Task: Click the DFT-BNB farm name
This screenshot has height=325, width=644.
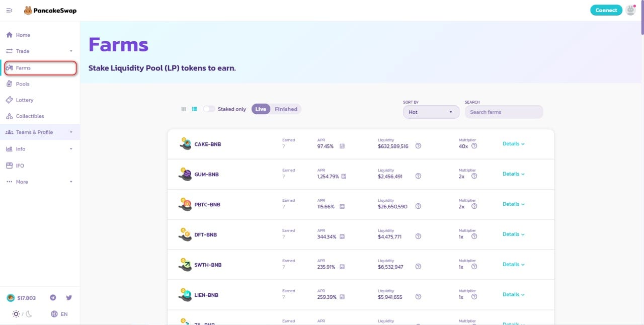Action: (x=206, y=235)
